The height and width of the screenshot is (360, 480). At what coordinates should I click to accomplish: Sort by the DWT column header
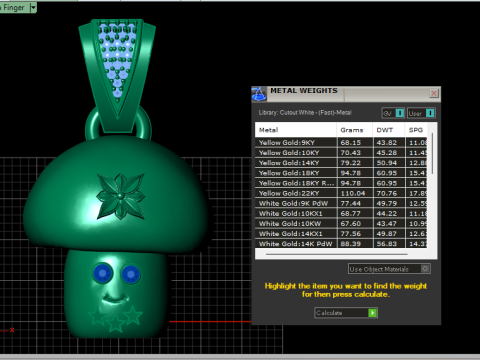tap(388, 130)
